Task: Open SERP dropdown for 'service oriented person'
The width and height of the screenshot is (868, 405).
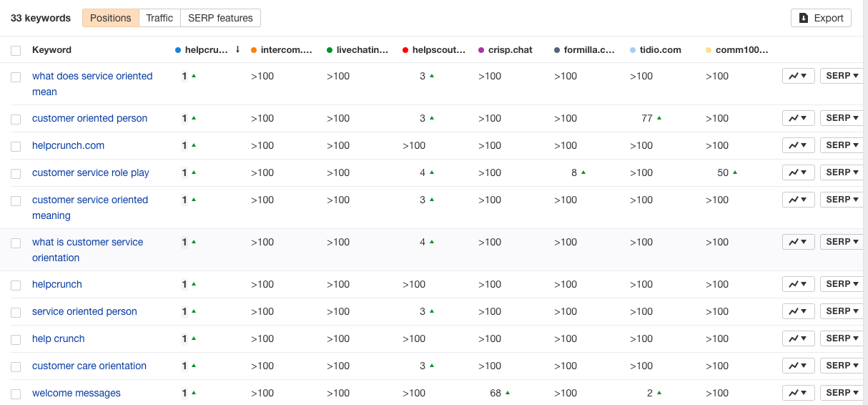Action: pos(842,311)
